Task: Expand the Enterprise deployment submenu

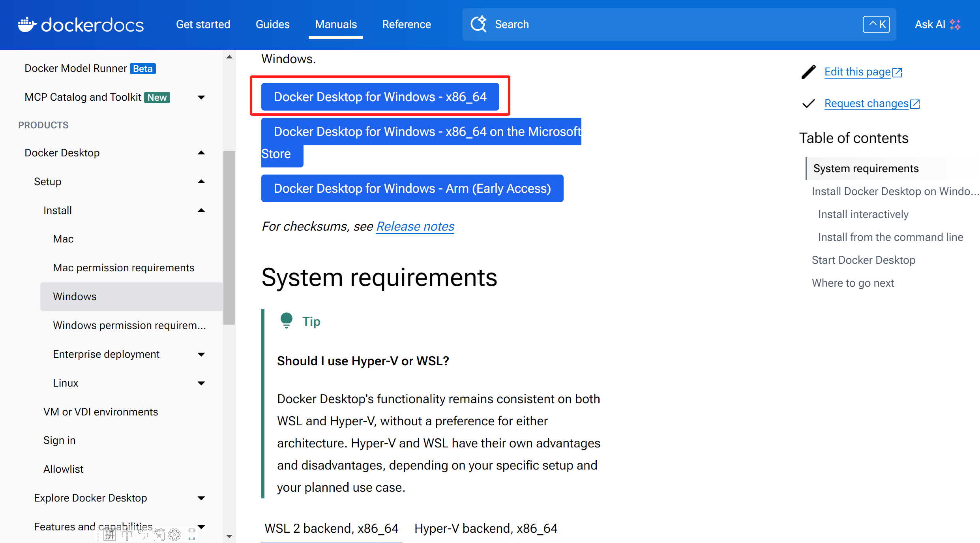Action: [x=201, y=354]
